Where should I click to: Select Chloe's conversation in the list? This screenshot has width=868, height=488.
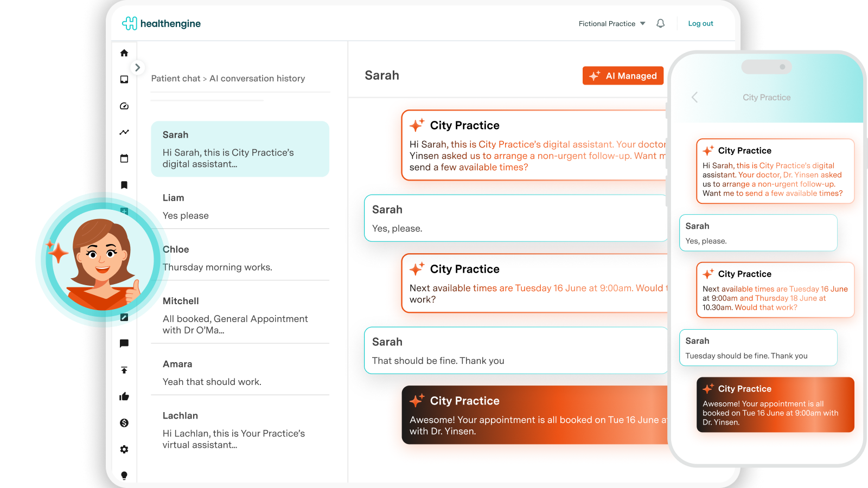tap(240, 258)
